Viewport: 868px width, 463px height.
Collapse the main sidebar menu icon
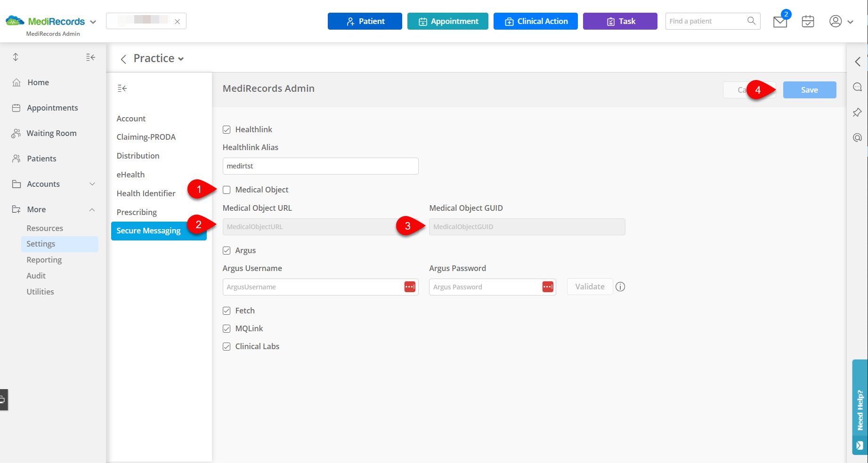tap(90, 57)
